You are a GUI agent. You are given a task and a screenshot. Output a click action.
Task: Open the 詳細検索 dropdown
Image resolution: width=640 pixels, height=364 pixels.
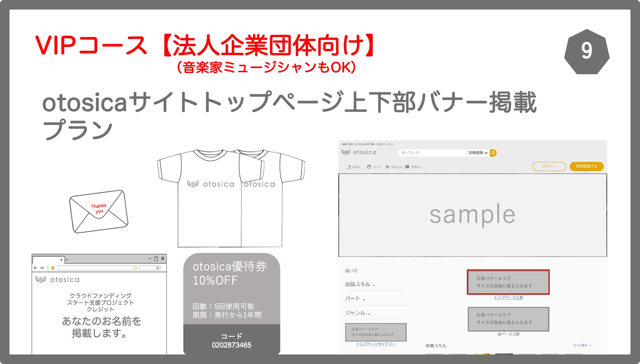point(478,153)
